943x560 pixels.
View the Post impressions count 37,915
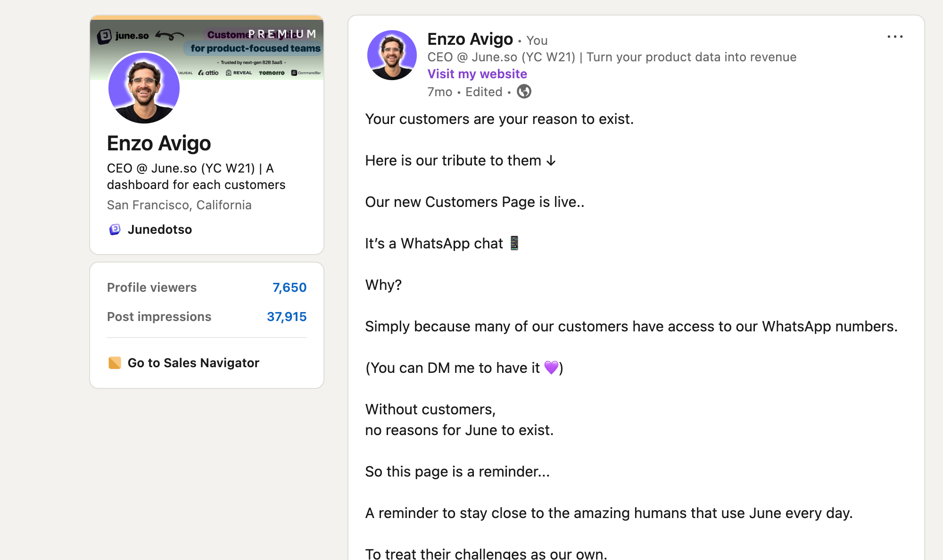[x=287, y=317]
